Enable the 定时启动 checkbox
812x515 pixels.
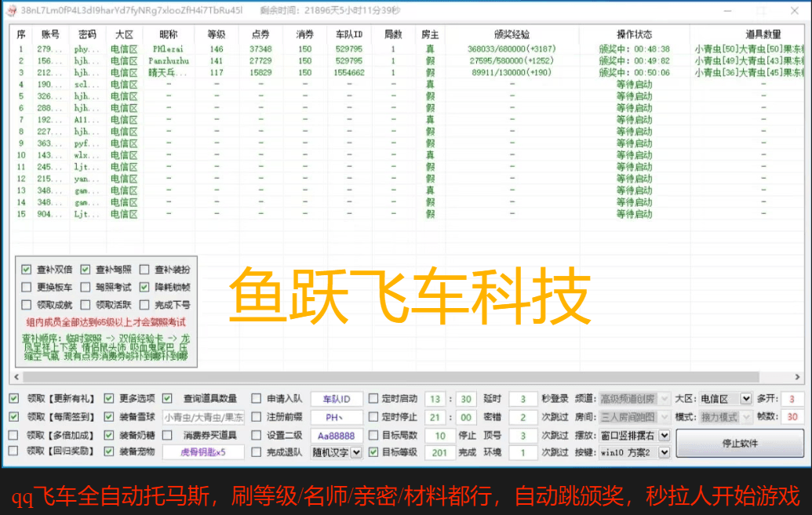pyautogui.click(x=373, y=398)
